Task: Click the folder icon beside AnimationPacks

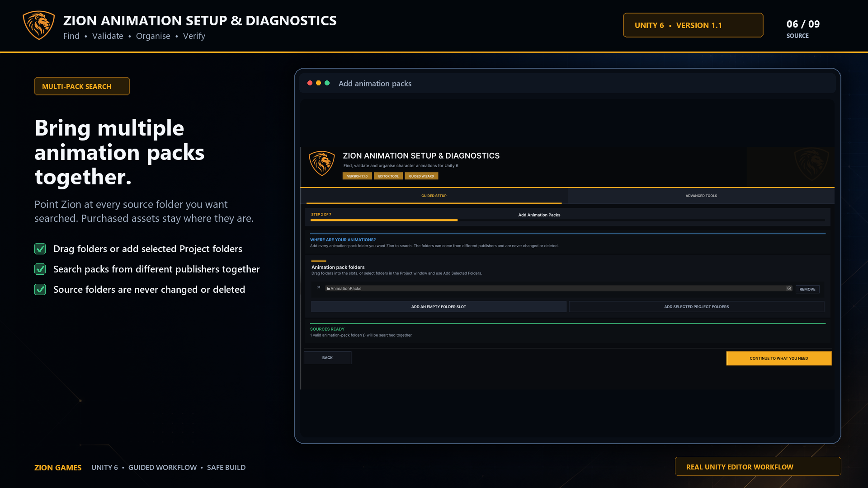Action: 328,288
